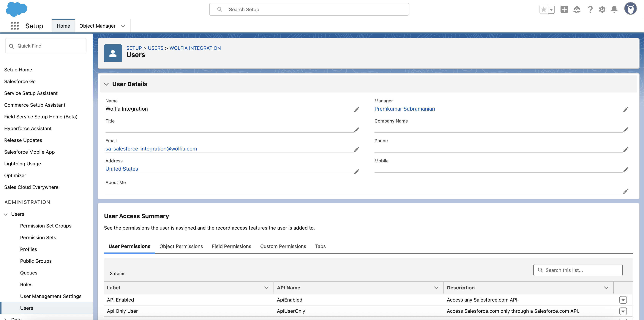The width and height of the screenshot is (644, 320).
Task: Edit the Name field pencil icon
Action: (x=356, y=109)
